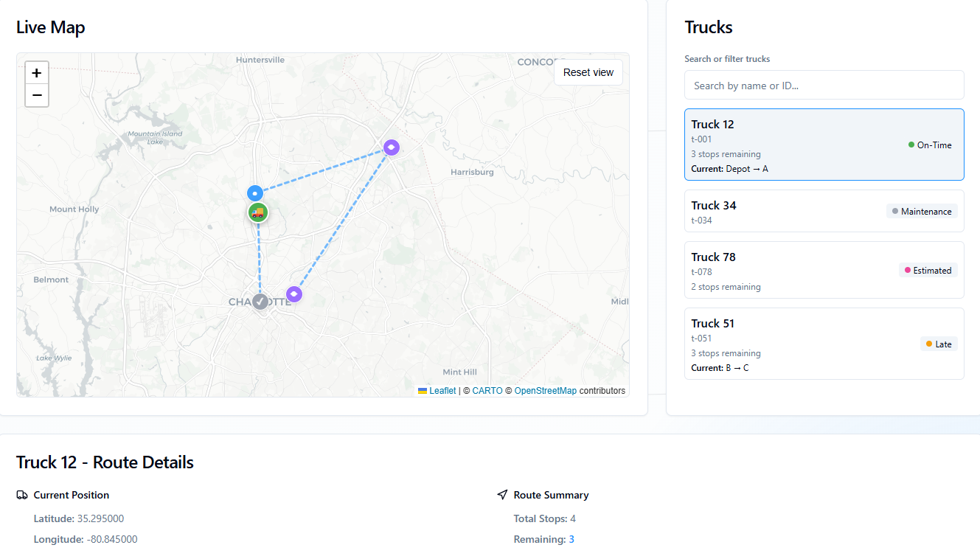Focus the truck search input field
This screenshot has width=980, height=559.
[x=824, y=86]
